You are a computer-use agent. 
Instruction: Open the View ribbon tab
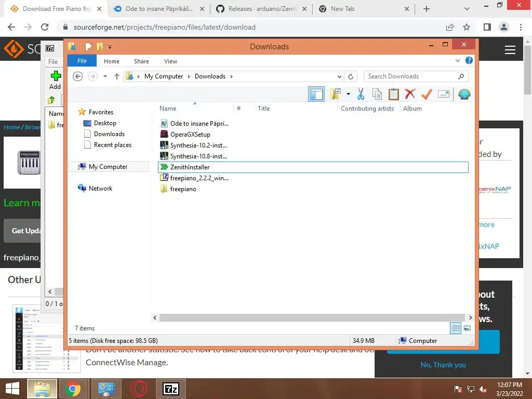pos(170,61)
